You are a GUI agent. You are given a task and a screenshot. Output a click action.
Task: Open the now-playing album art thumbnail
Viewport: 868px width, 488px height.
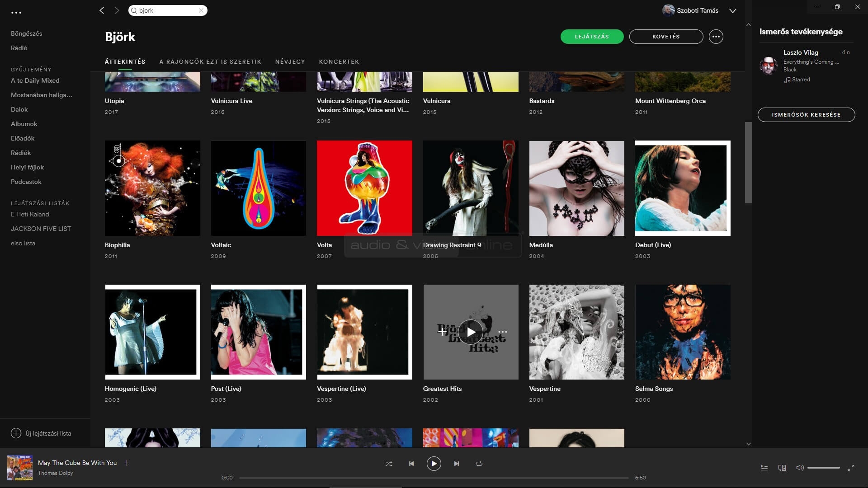[20, 467]
